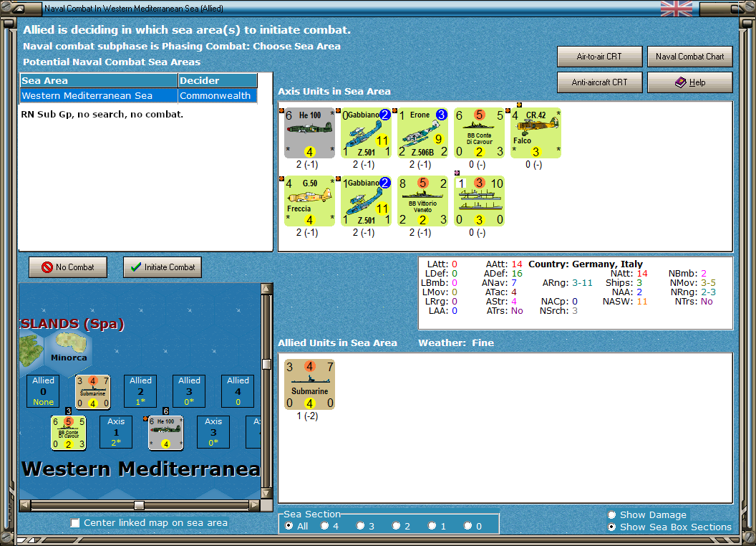Select the G.50 Freccia aircraft counter
This screenshot has width=756, height=546.
click(309, 201)
